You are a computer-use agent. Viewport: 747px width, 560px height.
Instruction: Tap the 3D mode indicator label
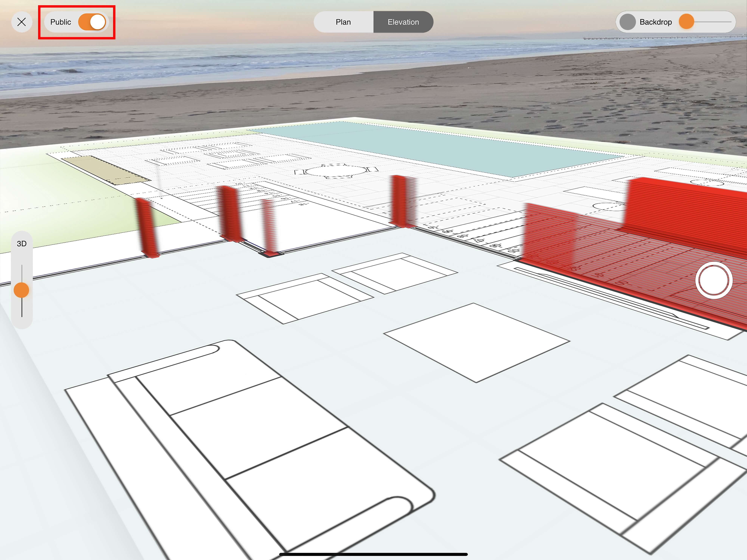click(x=22, y=243)
